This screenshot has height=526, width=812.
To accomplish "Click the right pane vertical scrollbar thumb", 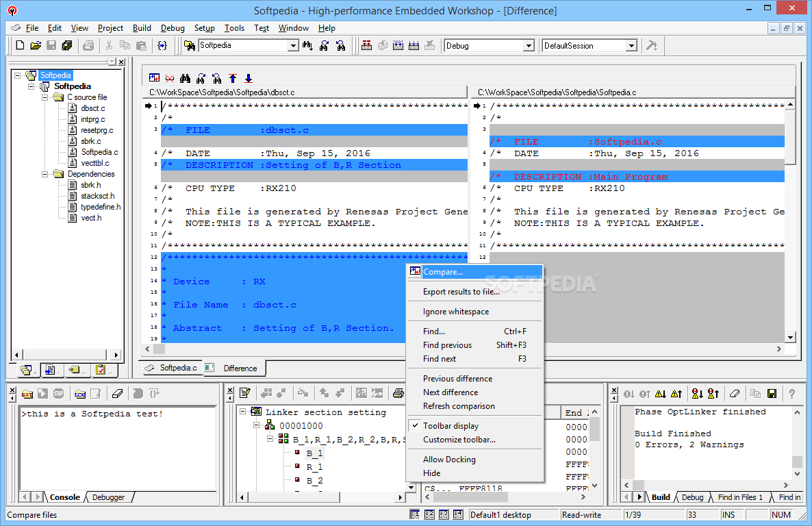I will pos(790,137).
